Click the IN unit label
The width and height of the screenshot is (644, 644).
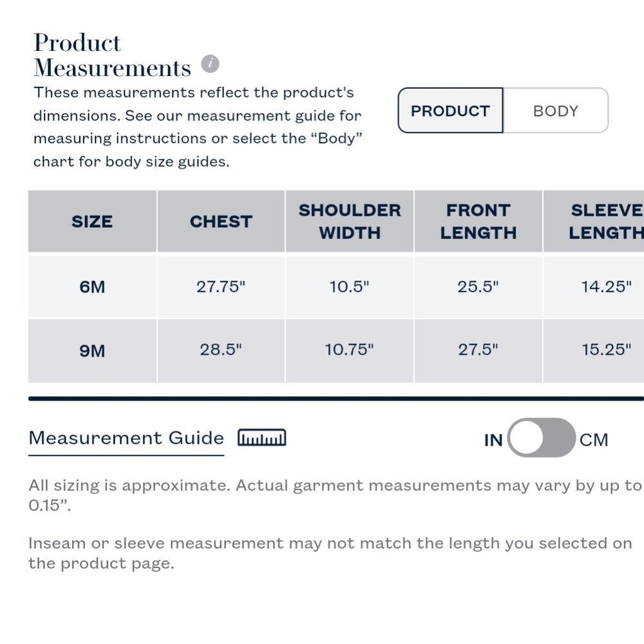click(x=493, y=440)
